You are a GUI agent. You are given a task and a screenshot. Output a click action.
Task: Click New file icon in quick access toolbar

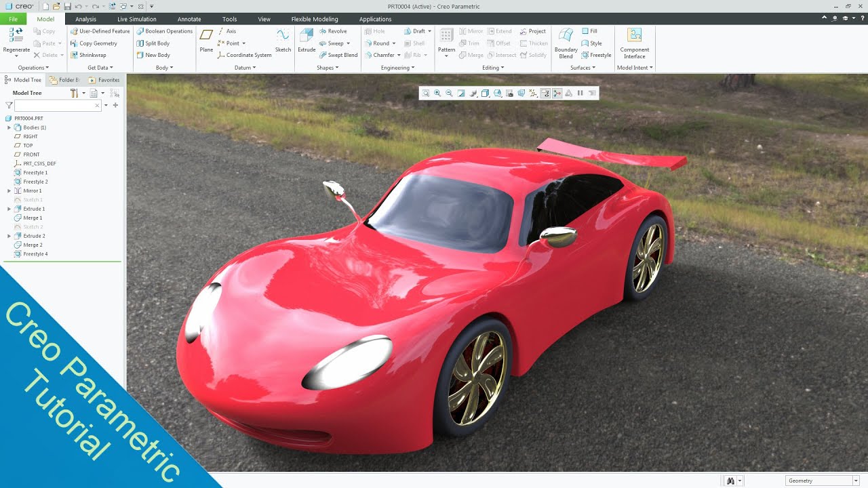click(x=45, y=6)
